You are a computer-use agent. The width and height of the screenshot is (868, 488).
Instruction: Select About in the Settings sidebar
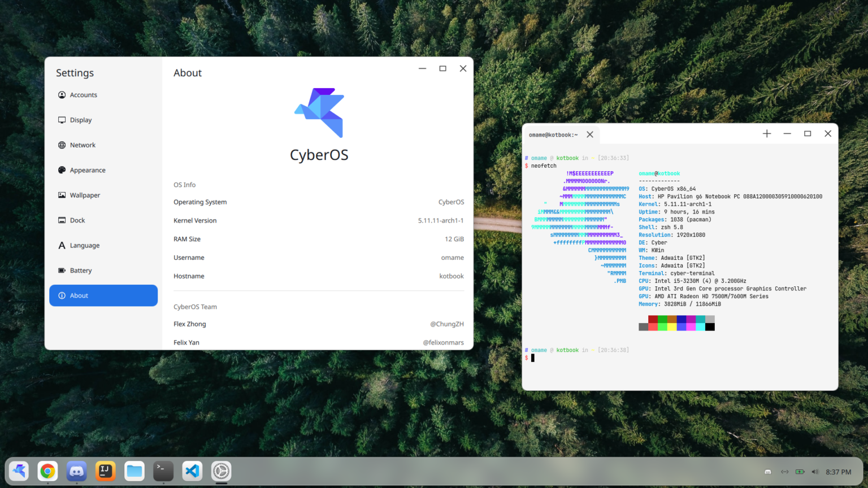point(79,295)
